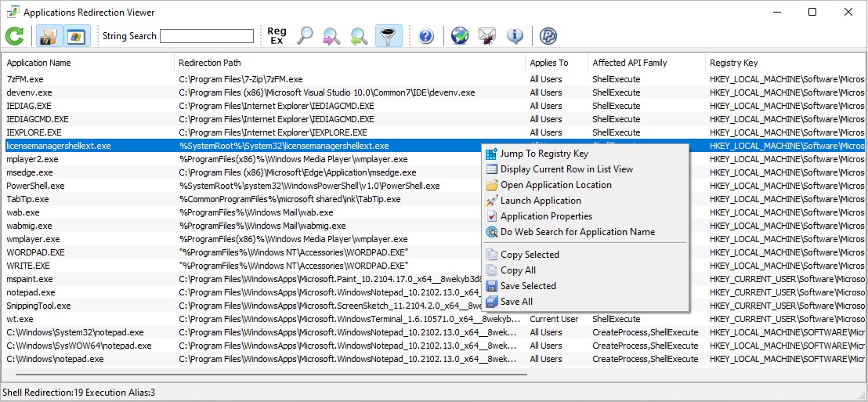Open help via blue question mark
Viewport: 868px width, 402px height.
[x=425, y=36]
